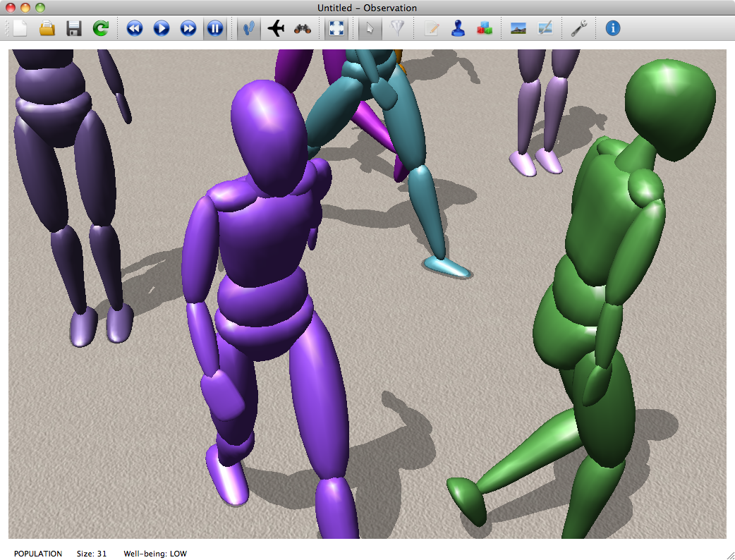Rewind the simulation
Viewport: 735px width, 560px height.
(135, 28)
